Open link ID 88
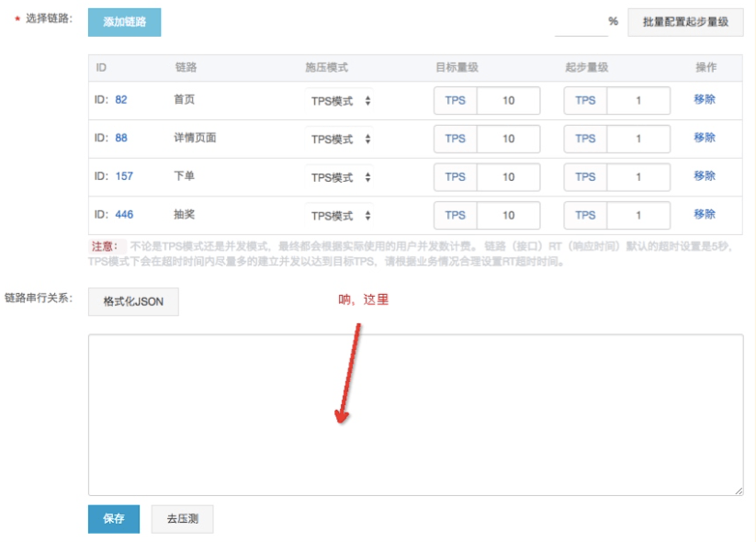Screen dimensions: 756x542 pyautogui.click(x=121, y=138)
